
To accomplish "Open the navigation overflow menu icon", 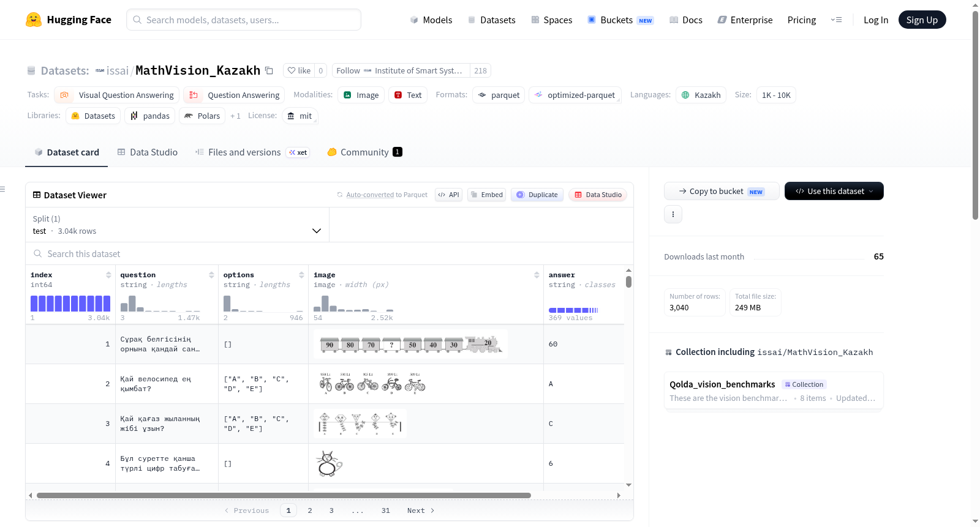I will (836, 20).
